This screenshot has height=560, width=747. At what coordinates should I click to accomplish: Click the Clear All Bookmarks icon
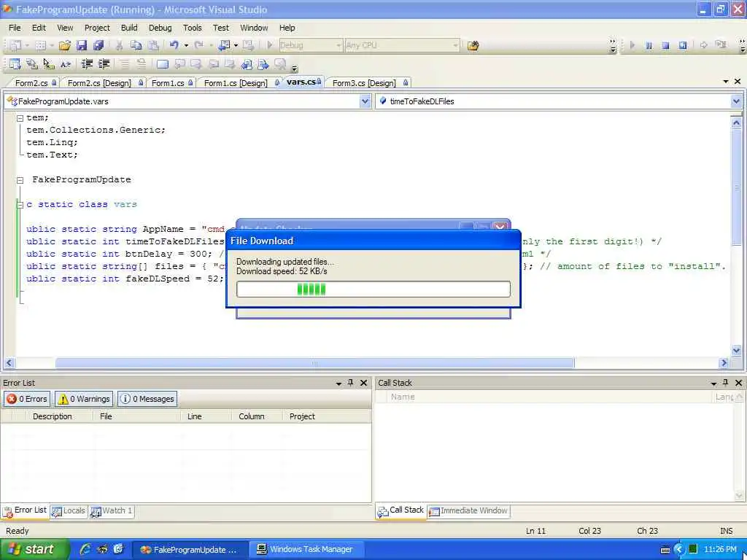tap(280, 64)
